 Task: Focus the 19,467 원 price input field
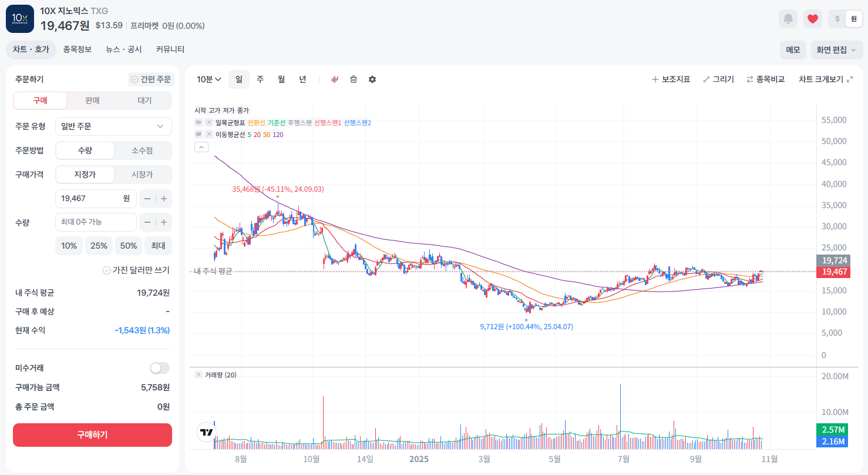(x=96, y=199)
